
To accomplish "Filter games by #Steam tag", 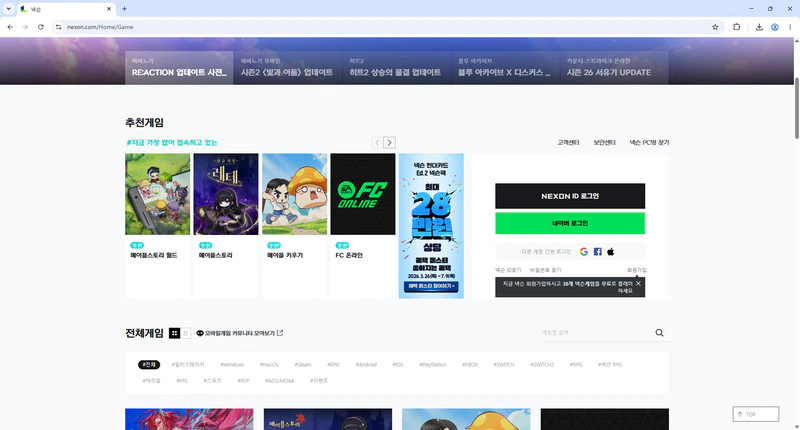I will click(x=303, y=365).
